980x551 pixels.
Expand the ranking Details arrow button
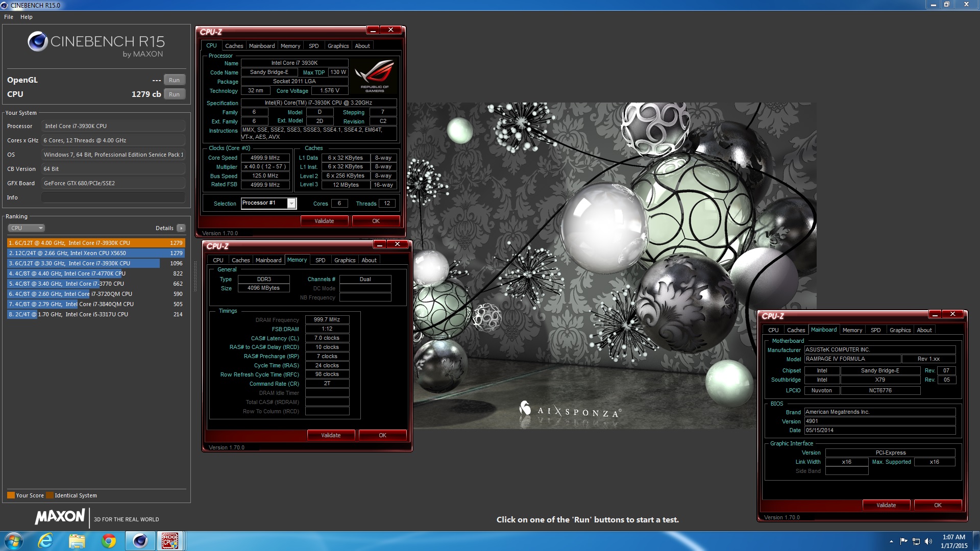pyautogui.click(x=181, y=228)
